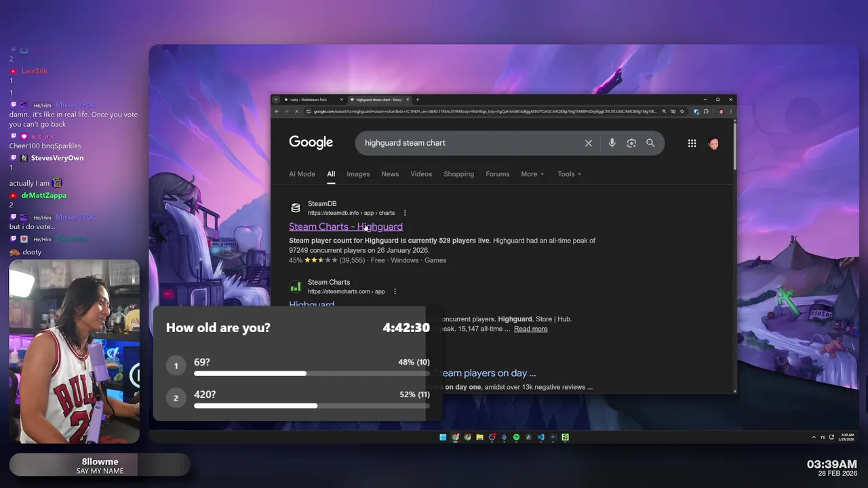868x488 pixels.
Task: Click chat username LainSilk
Action: (x=35, y=71)
